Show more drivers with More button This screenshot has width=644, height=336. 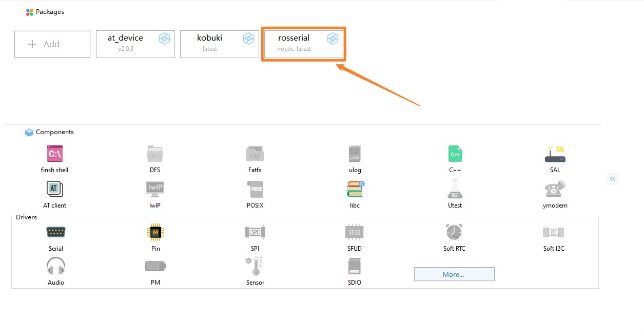click(x=454, y=274)
